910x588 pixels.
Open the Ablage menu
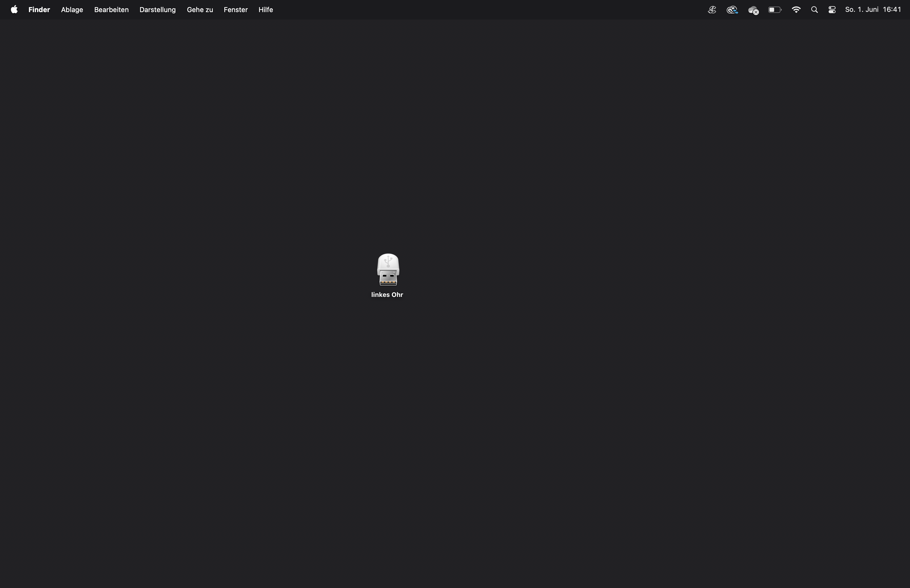tap(72, 9)
